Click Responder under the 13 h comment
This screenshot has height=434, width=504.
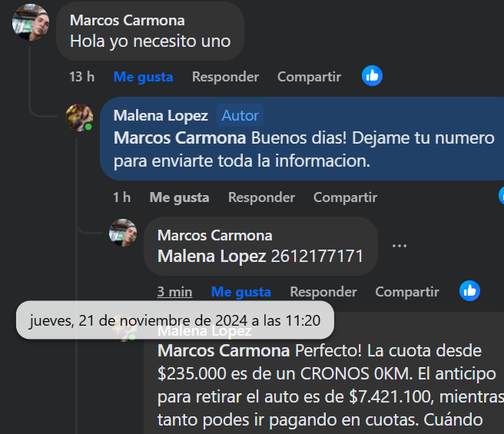[225, 77]
